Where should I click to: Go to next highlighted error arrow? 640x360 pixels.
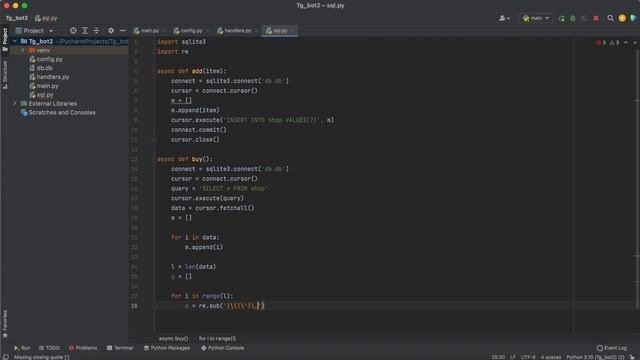click(x=635, y=42)
